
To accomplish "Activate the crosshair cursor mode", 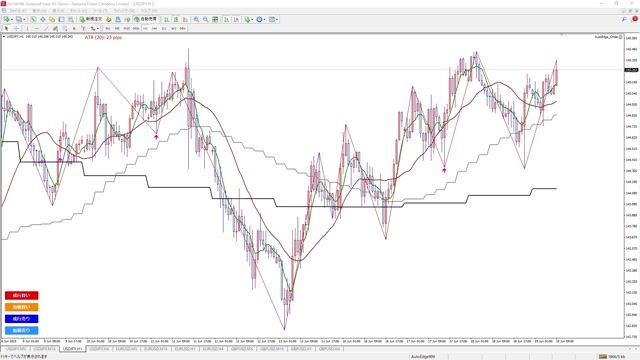I will 16,28.
